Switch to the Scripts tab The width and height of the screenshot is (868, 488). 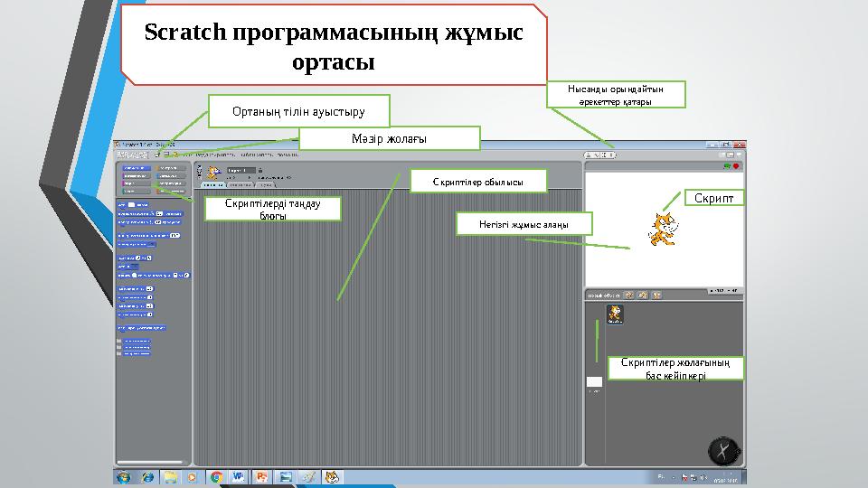coord(213,184)
